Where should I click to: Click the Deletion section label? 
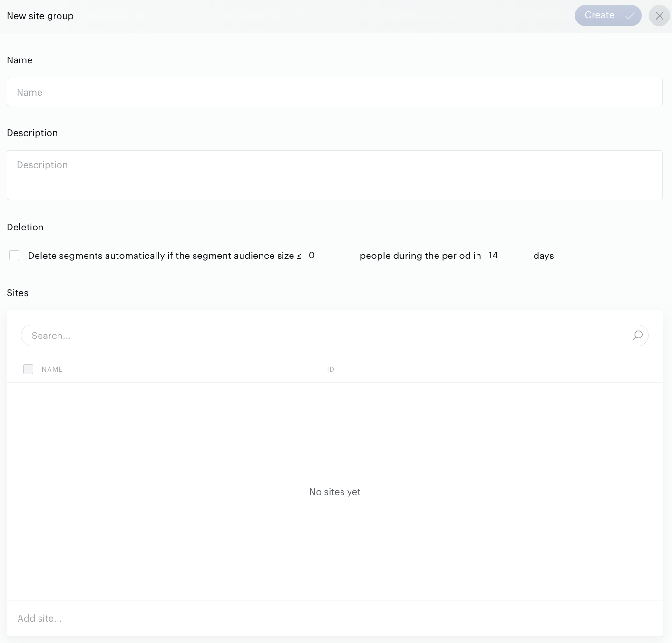(25, 227)
